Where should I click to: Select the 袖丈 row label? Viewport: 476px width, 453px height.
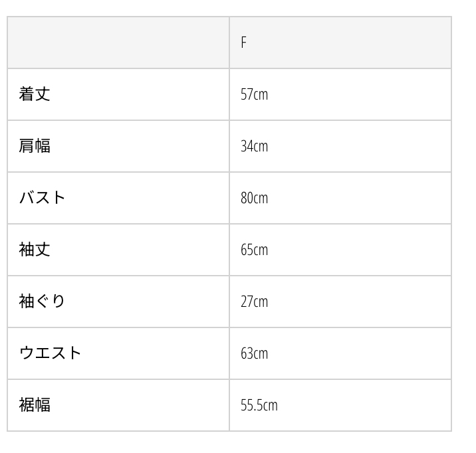35,250
